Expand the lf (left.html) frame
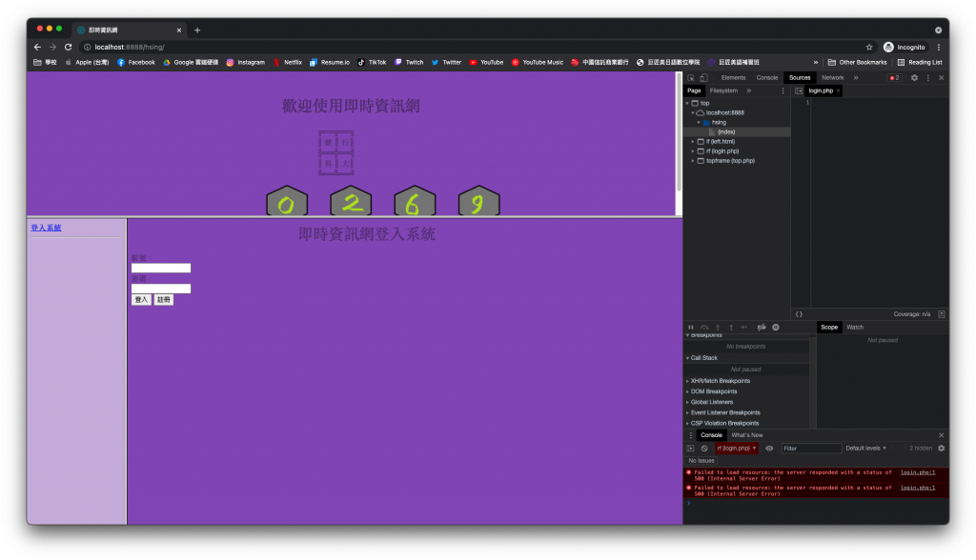Viewport: 976px width, 560px height. pos(693,142)
